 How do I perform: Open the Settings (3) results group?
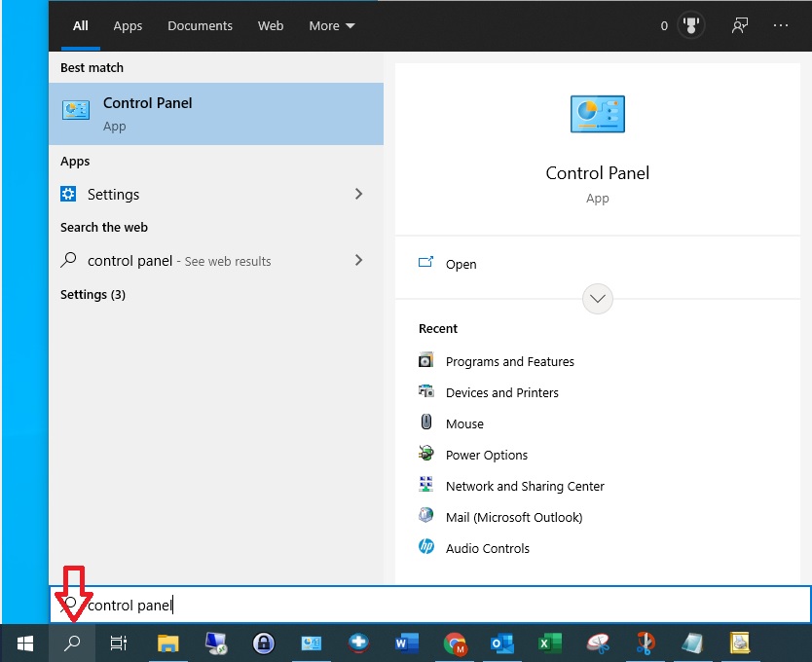pos(92,294)
